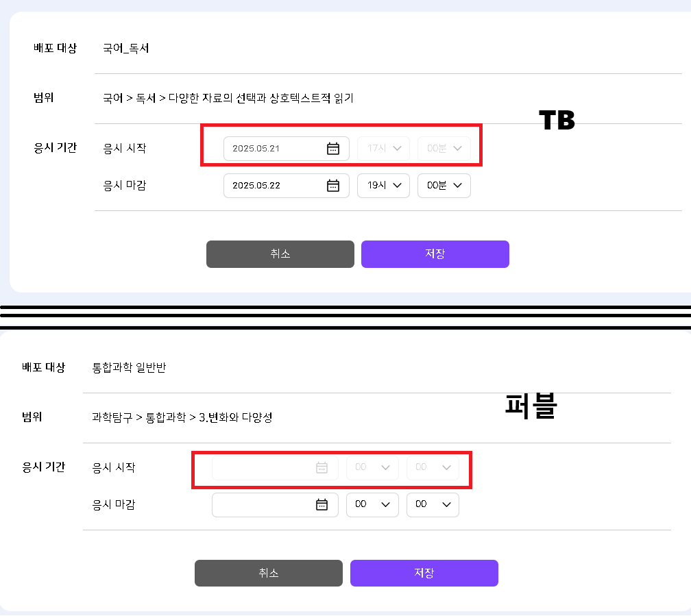Click the 2025.05.21 start date field

(274, 149)
